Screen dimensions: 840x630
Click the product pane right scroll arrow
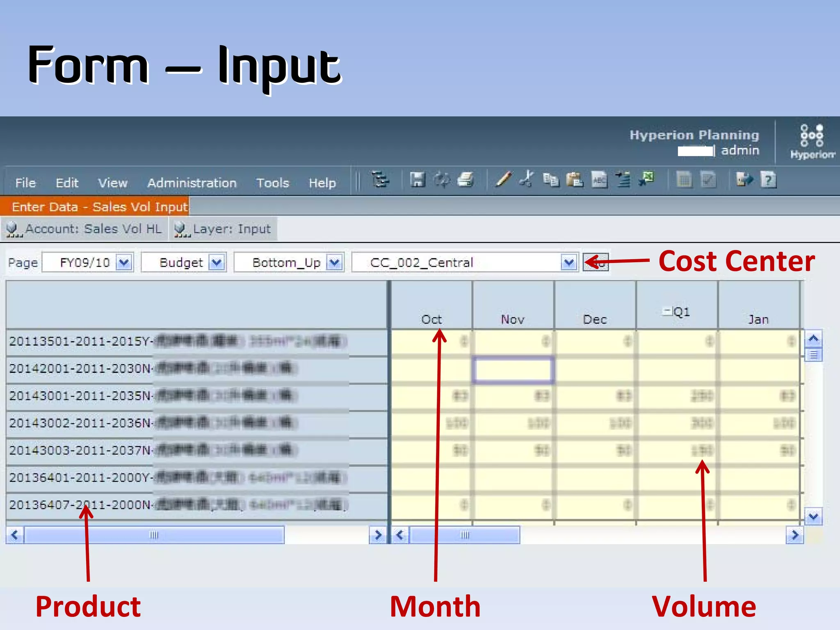coord(378,535)
